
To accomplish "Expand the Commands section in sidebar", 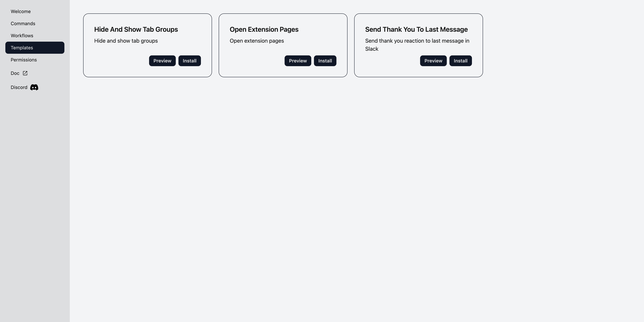I will point(23,24).
